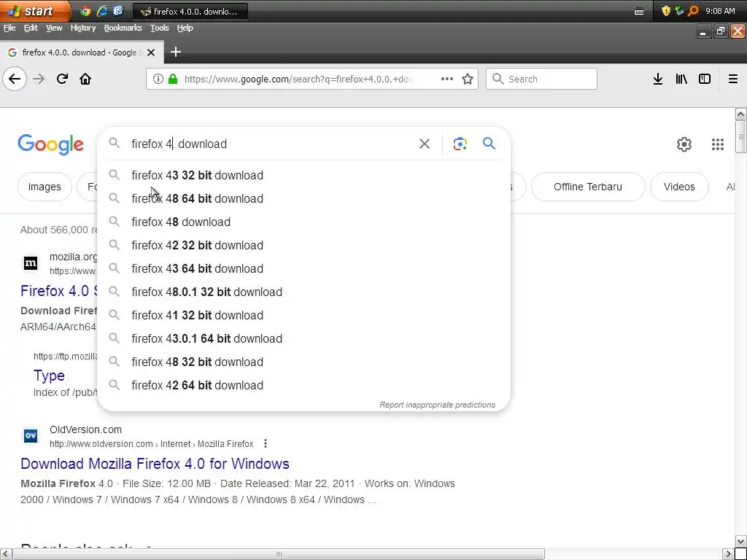Clear the Google search box text
Screen dimensions: 747x560
425,144
